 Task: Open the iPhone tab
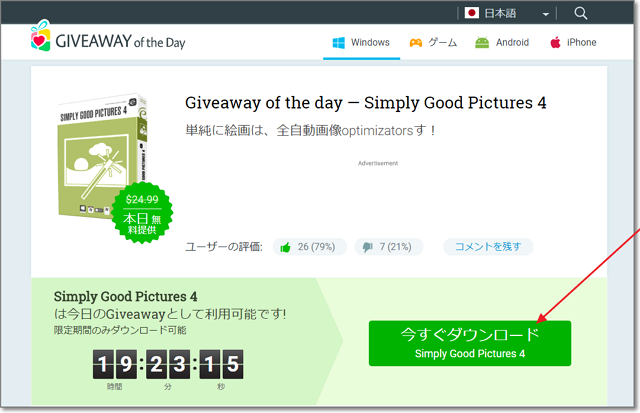(x=573, y=42)
